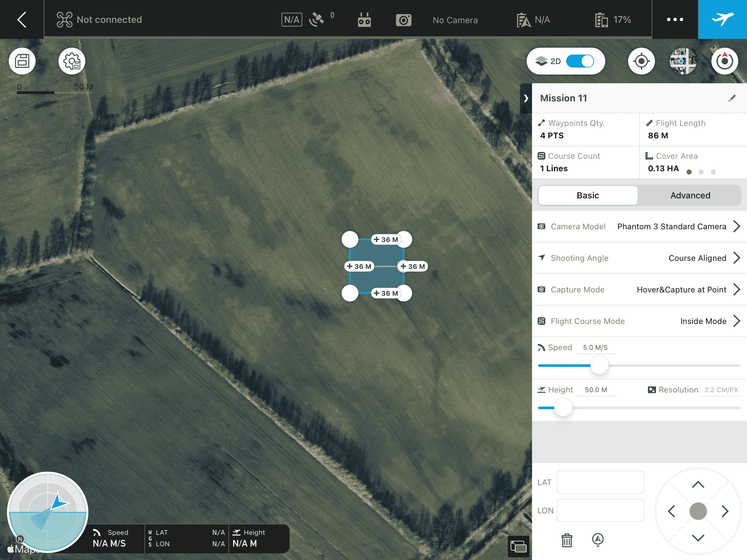The width and height of the screenshot is (747, 560).
Task: Switch to the Advanced tab
Action: [690, 195]
